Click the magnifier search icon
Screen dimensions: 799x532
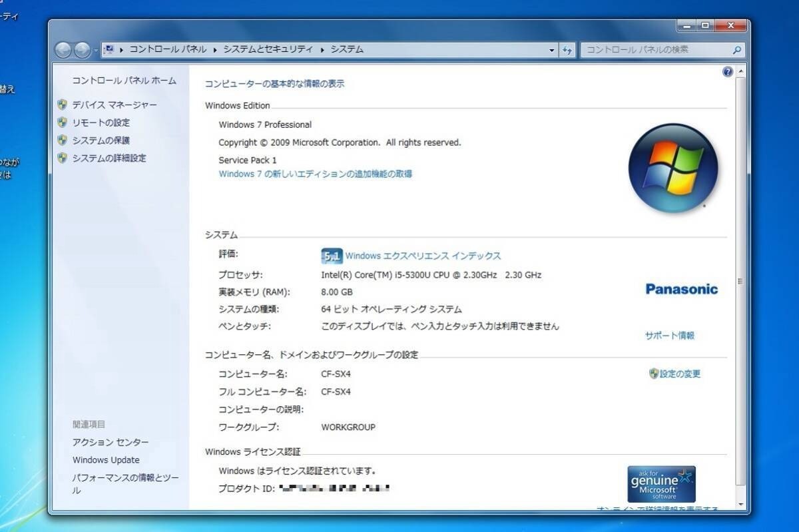(x=736, y=50)
